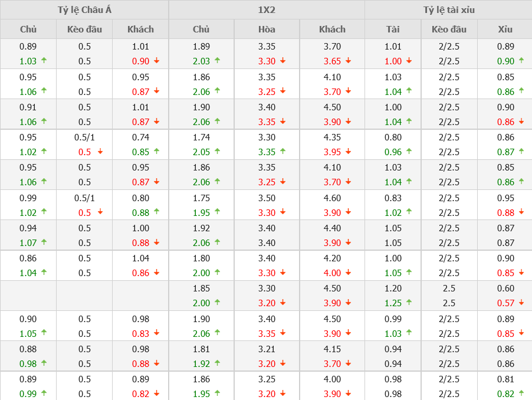Click the up arrow beside 2.03 odds
The image size is (532, 400).
pos(217,60)
